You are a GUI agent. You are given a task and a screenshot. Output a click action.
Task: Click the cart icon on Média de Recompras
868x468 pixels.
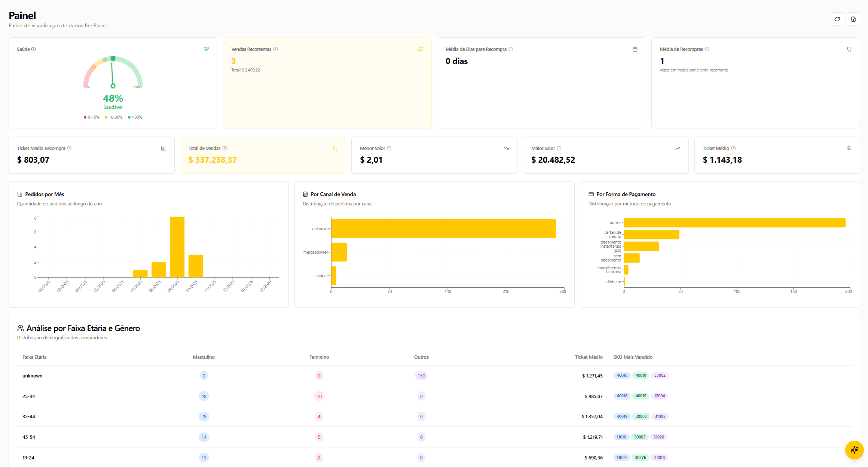click(849, 49)
